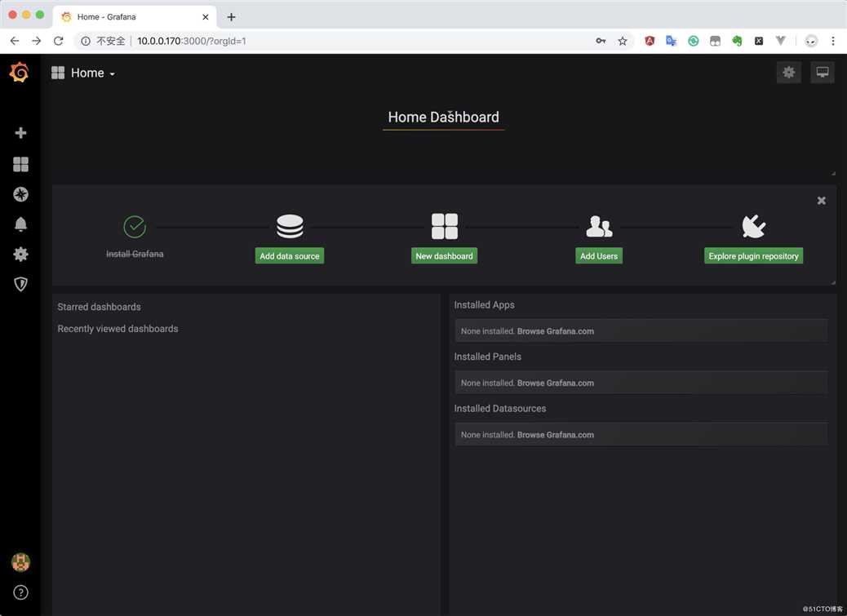Open Alerting bell icon in sidebar
This screenshot has height=616, width=847.
pyautogui.click(x=20, y=224)
